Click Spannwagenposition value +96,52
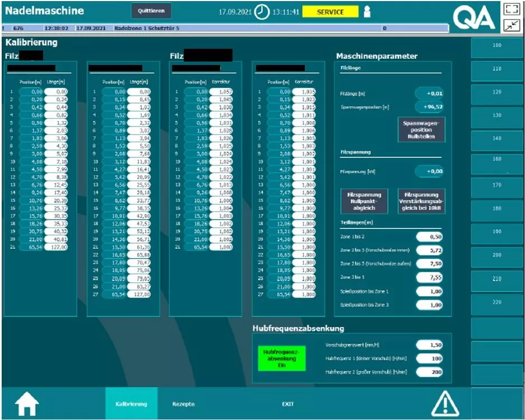 429,107
